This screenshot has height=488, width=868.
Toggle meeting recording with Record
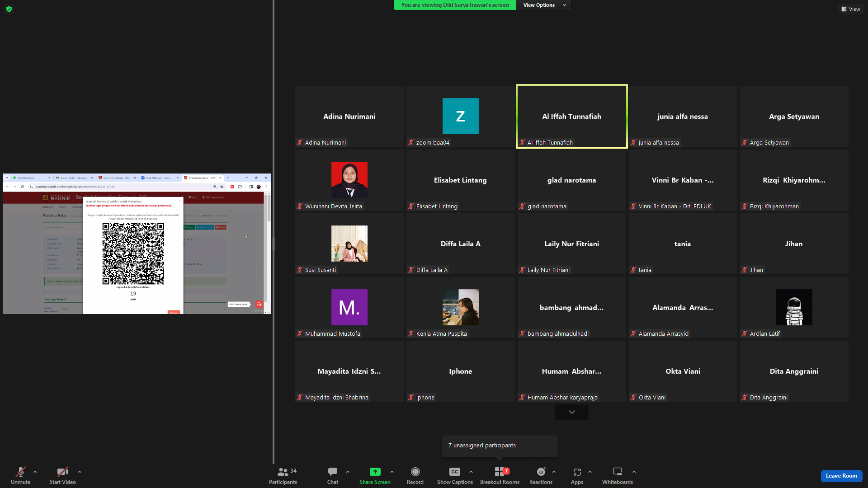415,476
